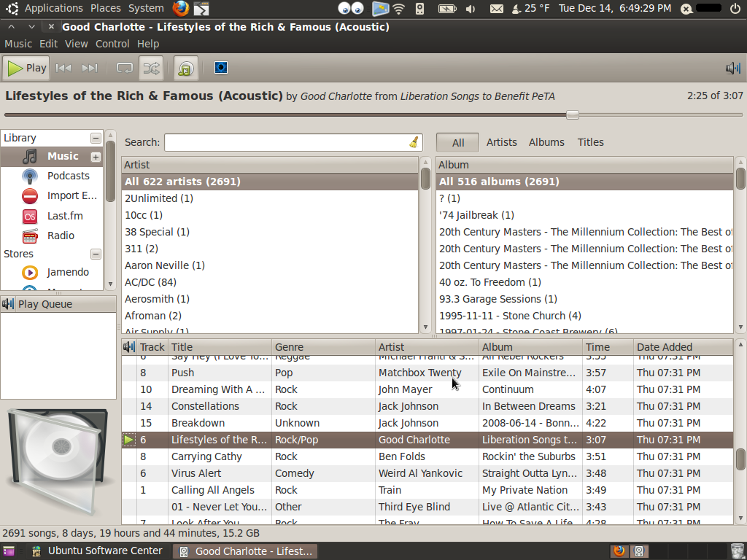Skip to the next track

point(90,68)
